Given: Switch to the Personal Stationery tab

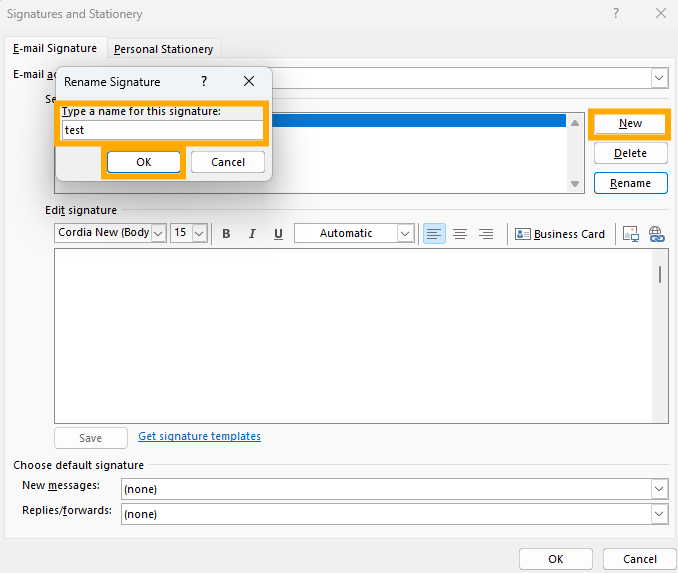Looking at the screenshot, I should [163, 49].
